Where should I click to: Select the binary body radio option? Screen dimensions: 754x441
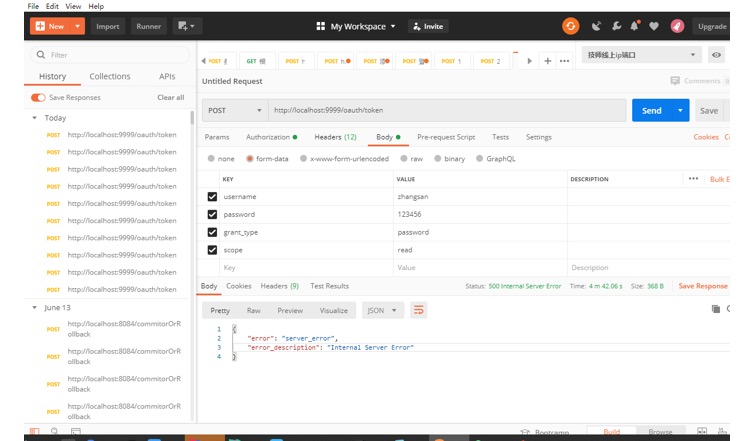[x=438, y=159]
